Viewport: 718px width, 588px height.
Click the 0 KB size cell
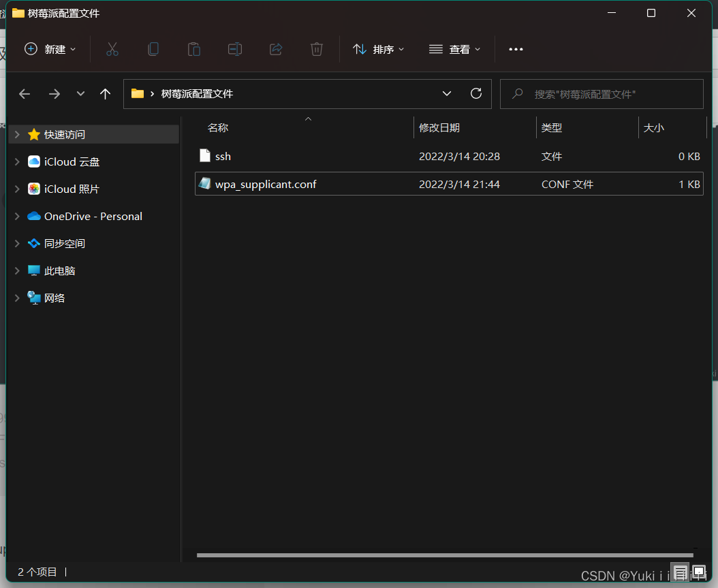(689, 156)
